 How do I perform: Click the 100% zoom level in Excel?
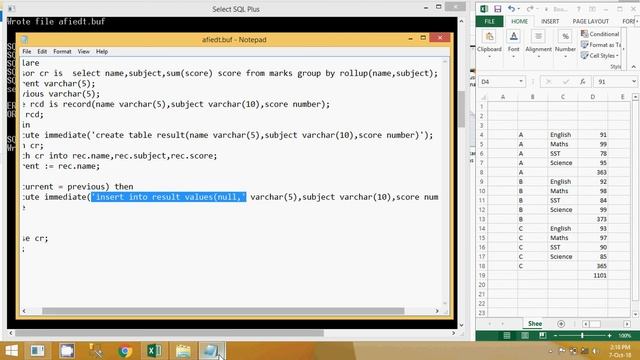[x=624, y=336]
